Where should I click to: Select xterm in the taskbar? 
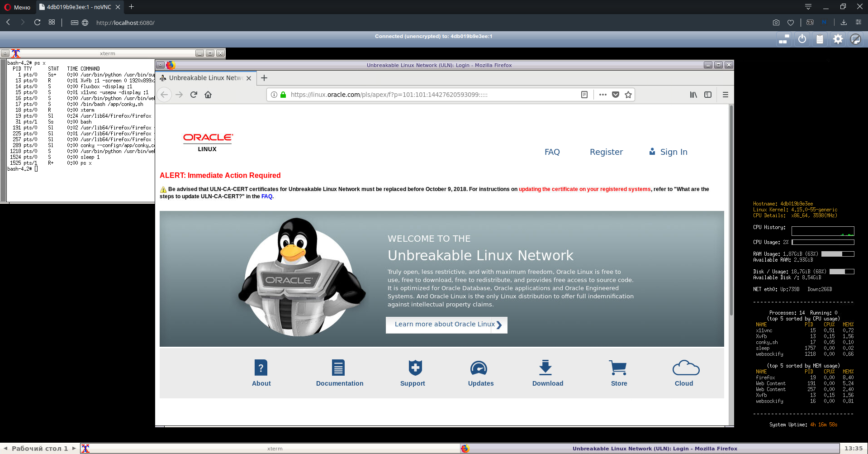(x=270, y=449)
